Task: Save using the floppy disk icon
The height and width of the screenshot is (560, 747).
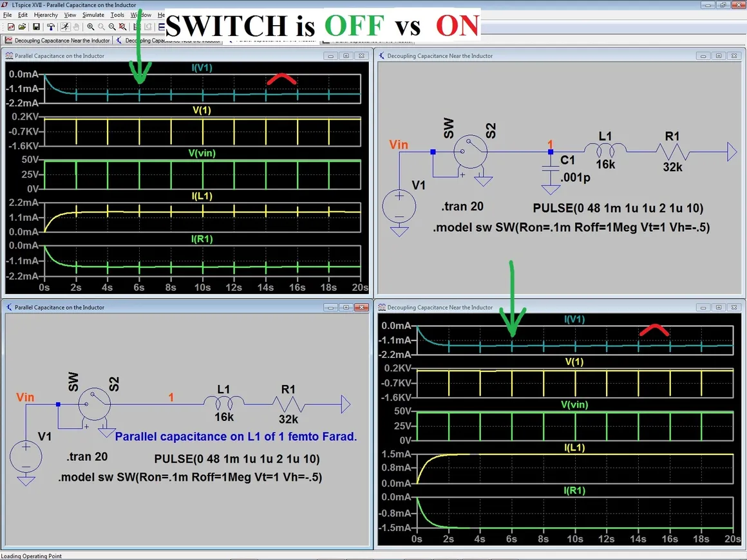Action: 36,27
